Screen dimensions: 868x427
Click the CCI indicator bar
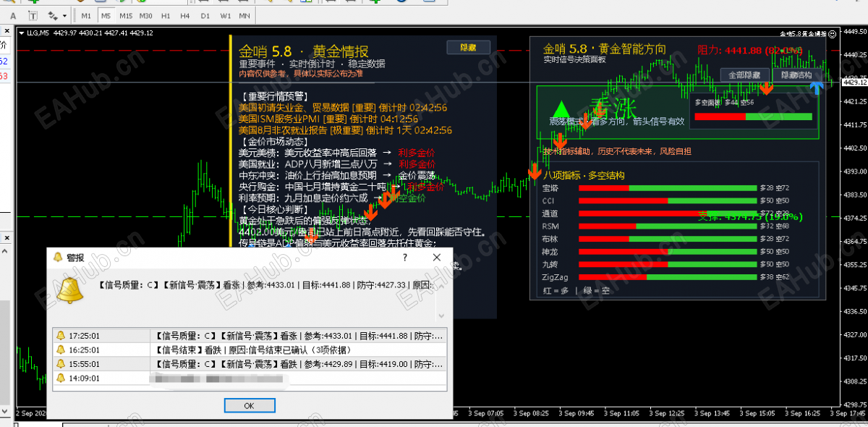coord(667,200)
